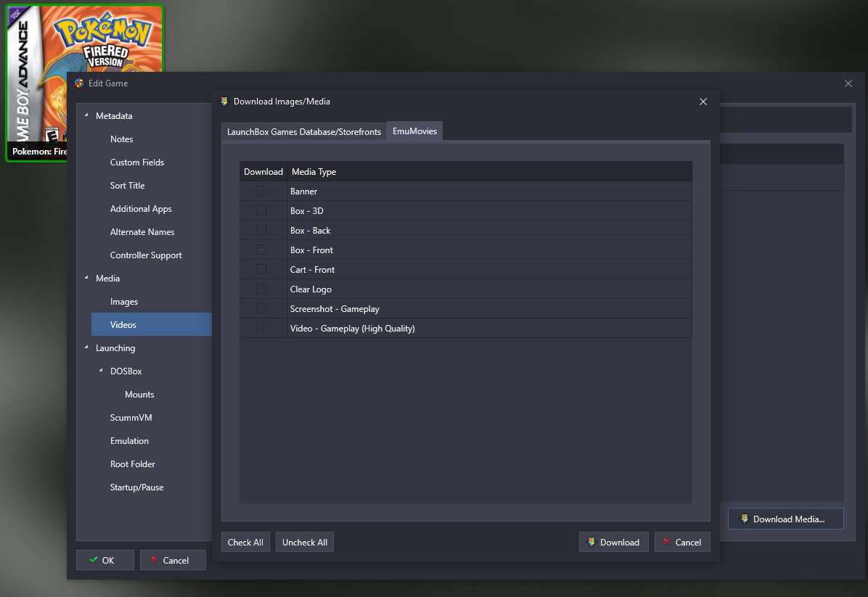The image size is (868, 597).
Task: Collapse the Media tree section
Action: (86, 278)
